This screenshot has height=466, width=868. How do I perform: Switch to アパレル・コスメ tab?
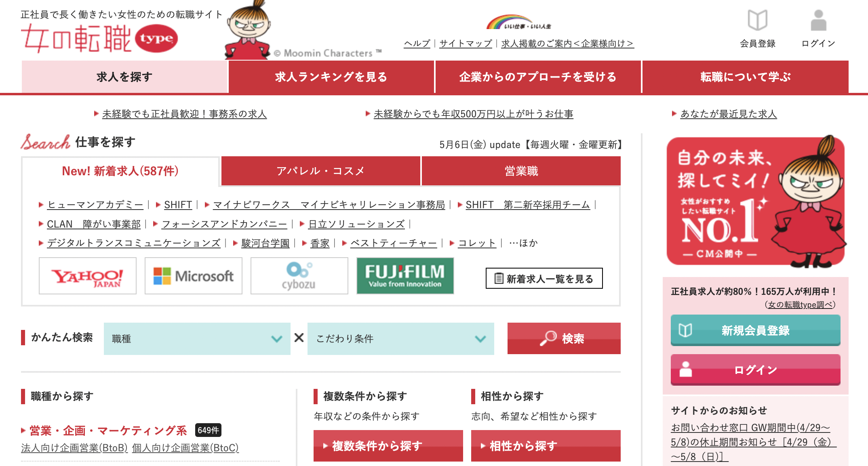321,171
